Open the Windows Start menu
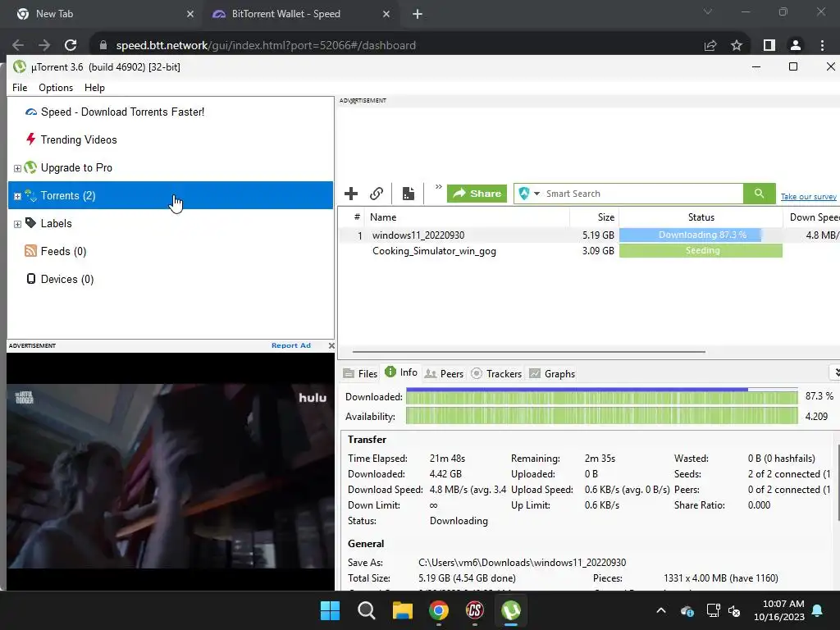This screenshot has width=840, height=630. click(330, 610)
